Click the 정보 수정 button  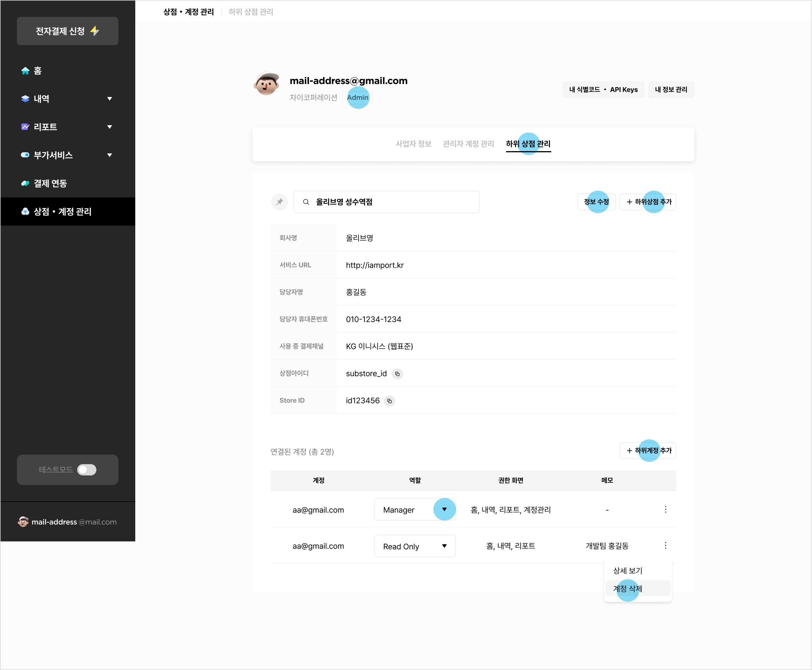click(x=596, y=201)
